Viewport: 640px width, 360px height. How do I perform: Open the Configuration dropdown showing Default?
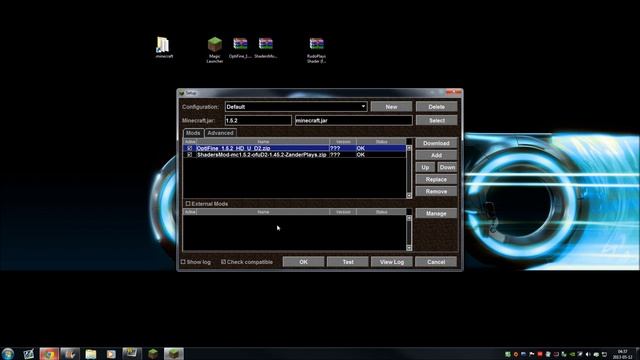pyautogui.click(x=296, y=107)
